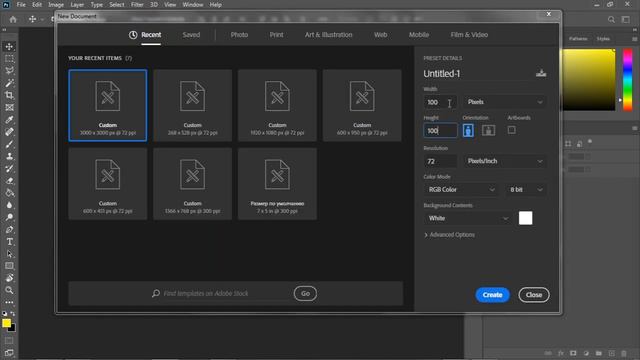
Task: Select the History Brush tool
Action: pos(9,169)
